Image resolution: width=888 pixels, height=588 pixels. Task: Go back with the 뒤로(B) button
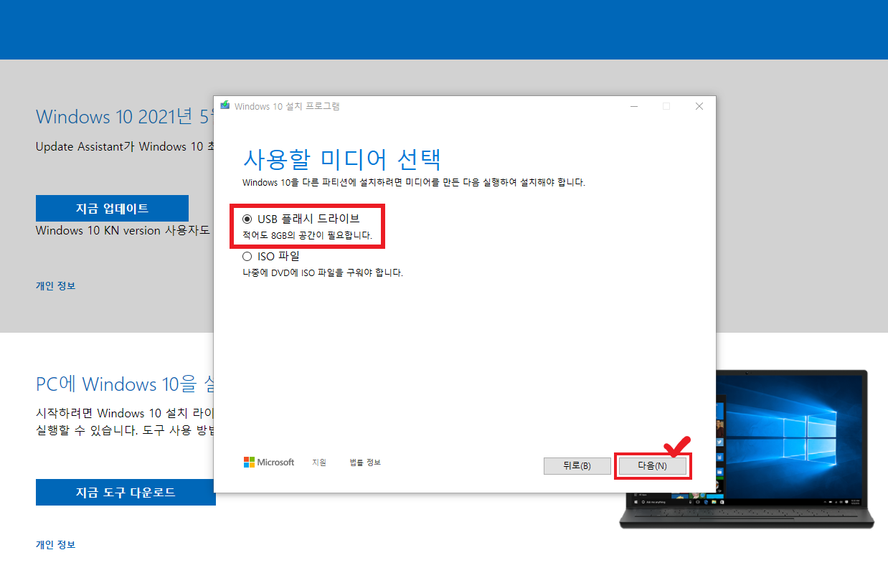click(577, 466)
